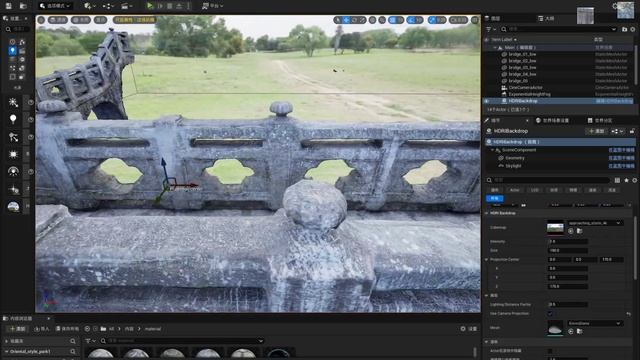Open the Outliner filter dropdown
The height and width of the screenshot is (360, 640).
490,29
